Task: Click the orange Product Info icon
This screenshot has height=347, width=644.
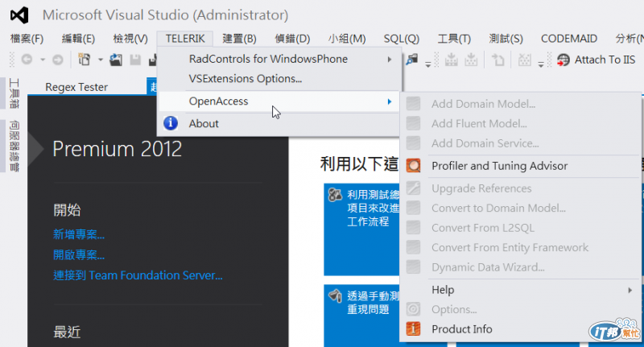Action: click(413, 329)
